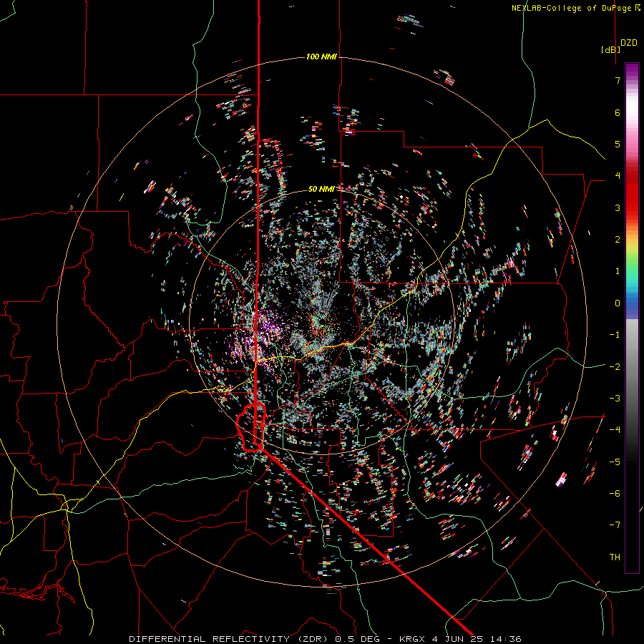This screenshot has width=644, height=644.
Task: Click the -4 value on color scale
Action: pos(615,430)
